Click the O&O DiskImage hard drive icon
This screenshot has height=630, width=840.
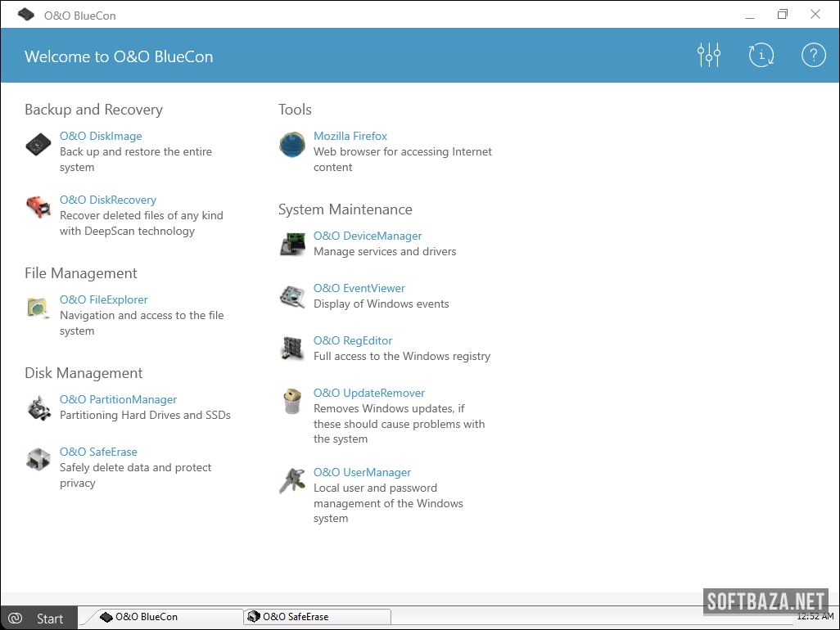click(x=38, y=145)
